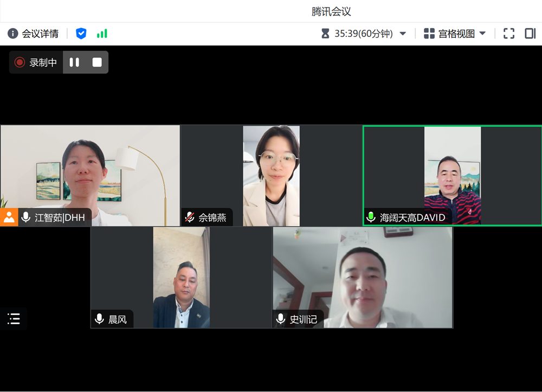Click the 宫格视图 grid view icon

coord(429,34)
